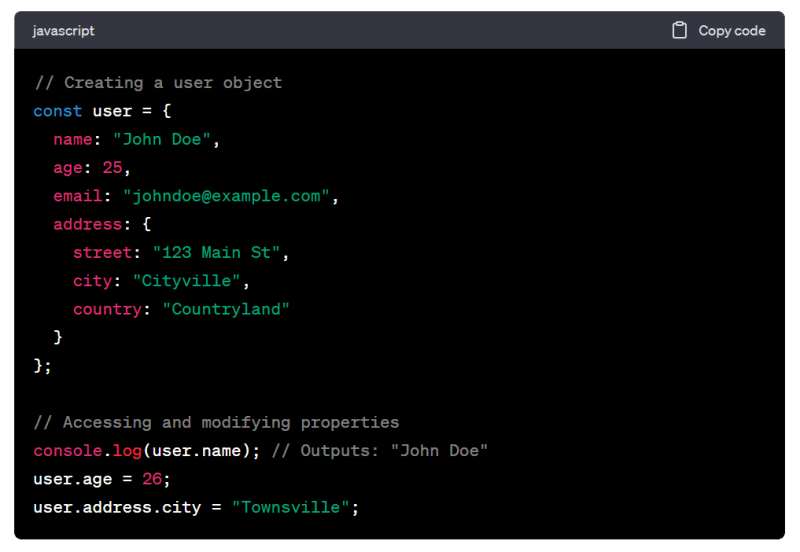Click console.log in the code

[87, 451]
